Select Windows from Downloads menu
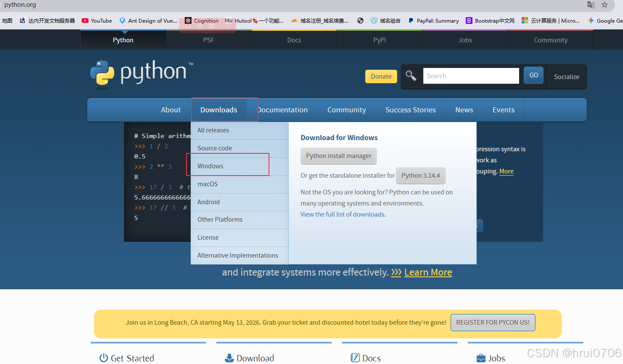The height and width of the screenshot is (364, 623). [239, 166]
